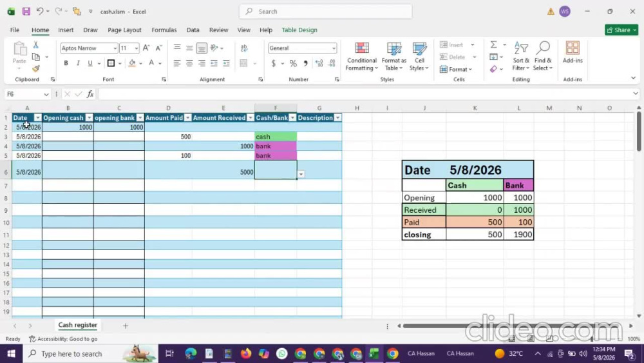Select the Cash register sheet tab

(x=78, y=325)
